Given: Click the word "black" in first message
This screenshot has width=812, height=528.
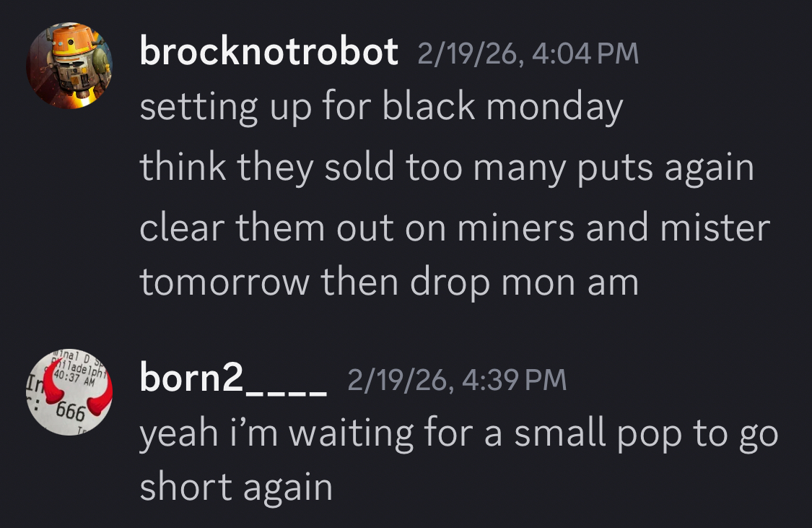Looking at the screenshot, I should click(x=429, y=107).
